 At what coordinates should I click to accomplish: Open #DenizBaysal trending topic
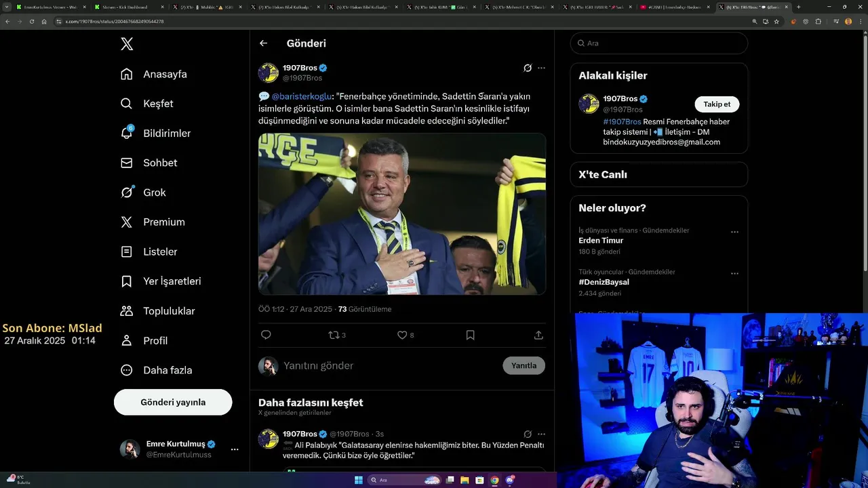604,282
